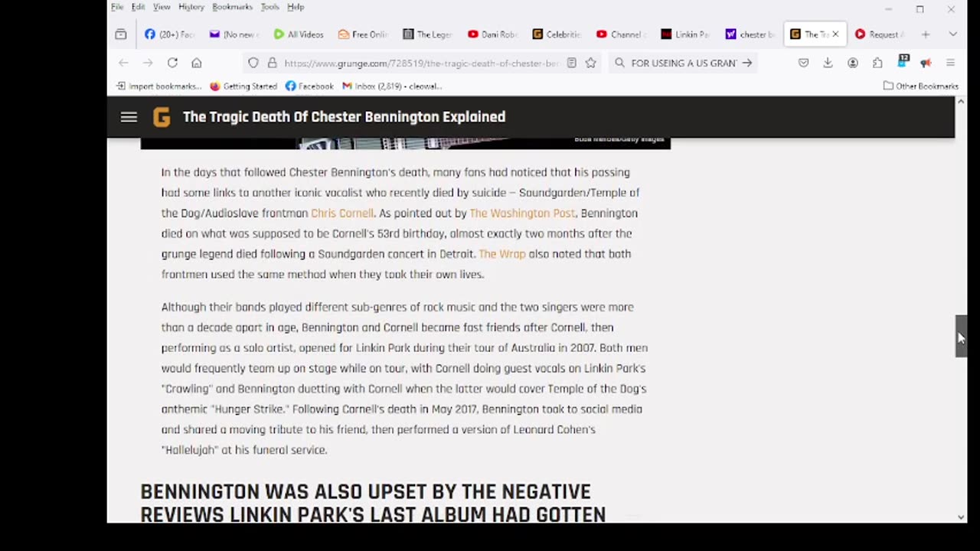
Task: Open the Edit menu
Action: tap(138, 7)
